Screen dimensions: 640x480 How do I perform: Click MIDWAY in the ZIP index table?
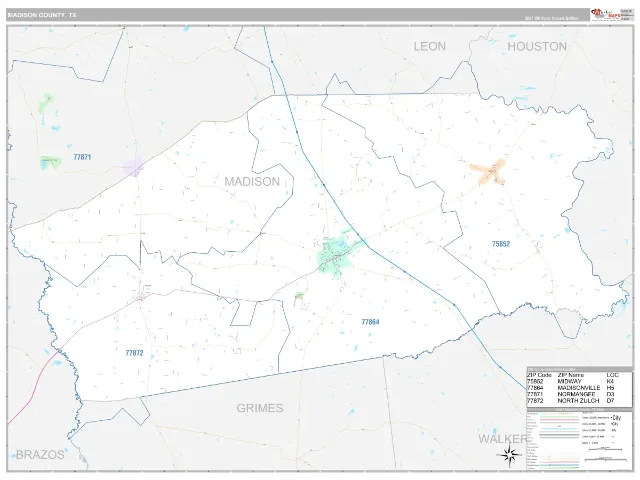569,381
